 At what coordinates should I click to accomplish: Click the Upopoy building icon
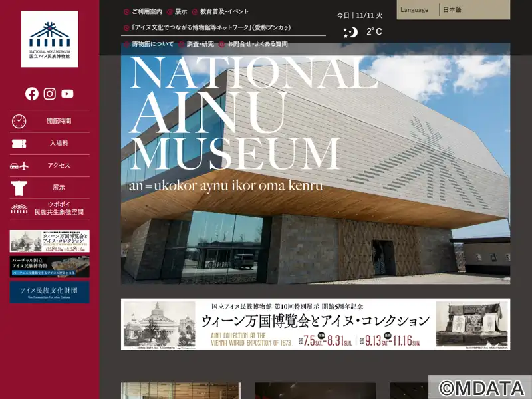pos(19,209)
